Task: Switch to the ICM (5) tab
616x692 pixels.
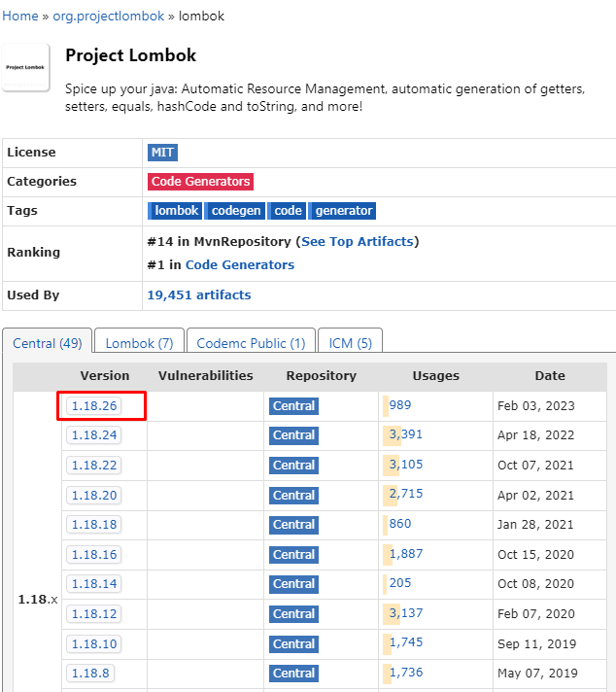Action: [x=351, y=343]
